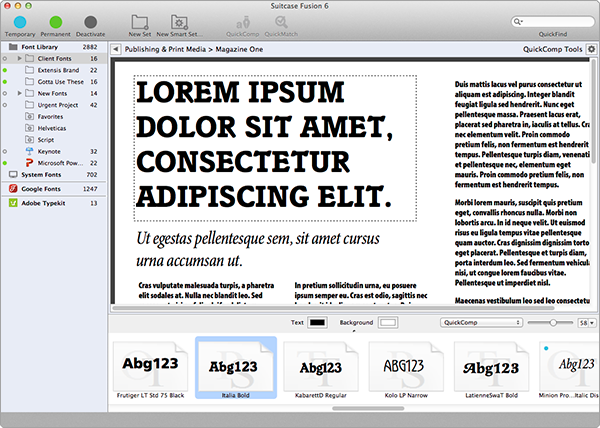Toggle activation dot for Extensis Brand

click(5, 70)
